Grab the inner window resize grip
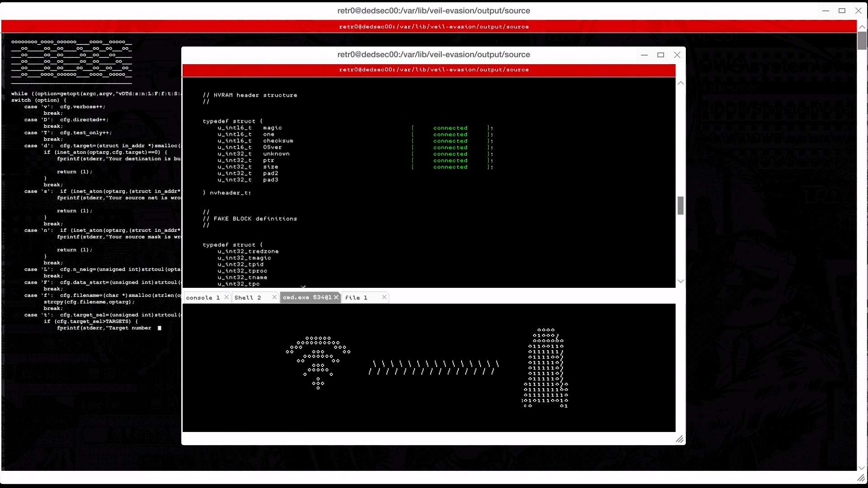Screen dimensions: 868x488 click(x=679, y=439)
